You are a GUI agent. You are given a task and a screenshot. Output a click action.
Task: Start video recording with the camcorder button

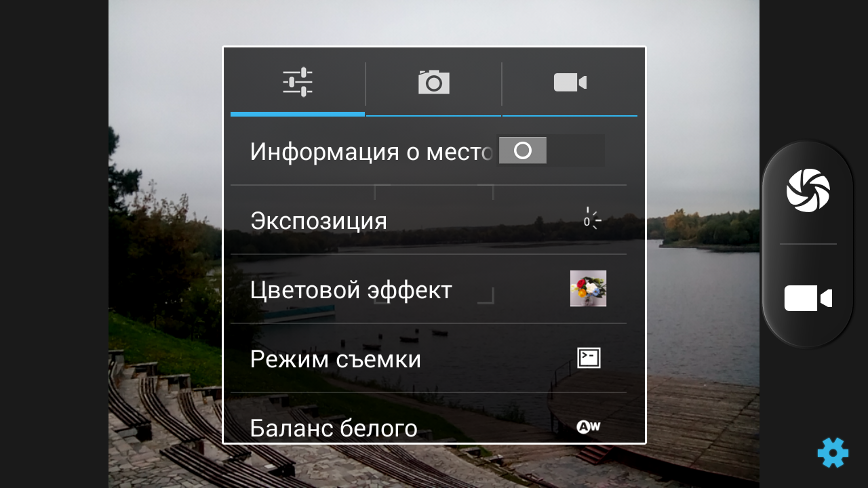click(x=808, y=298)
